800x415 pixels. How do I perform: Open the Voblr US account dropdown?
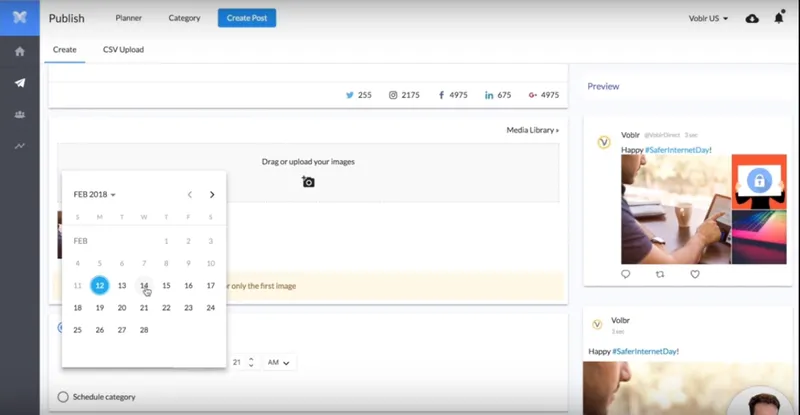(x=708, y=18)
